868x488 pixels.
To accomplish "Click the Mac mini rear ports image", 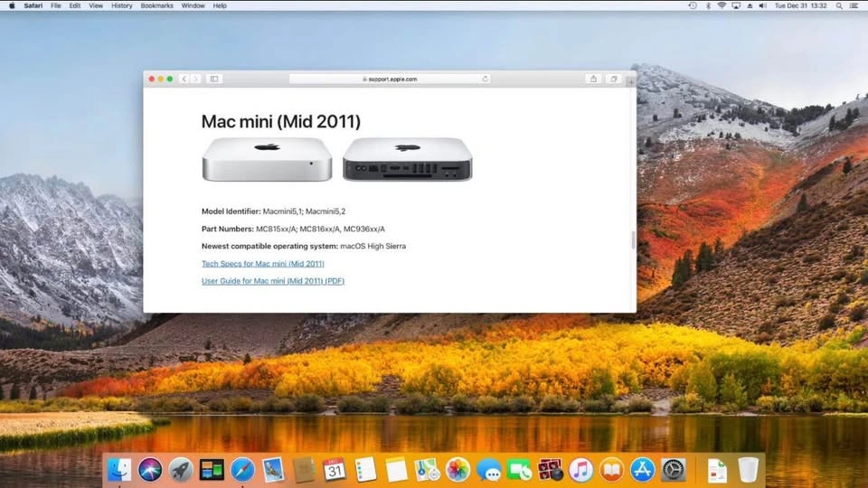I will click(408, 159).
